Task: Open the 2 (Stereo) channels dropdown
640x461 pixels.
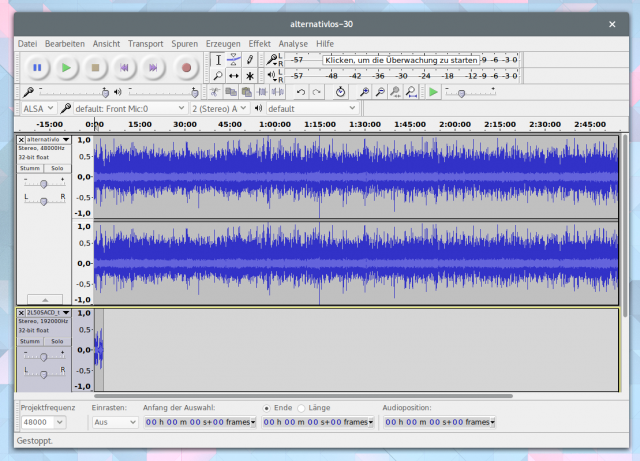Action: pos(219,109)
